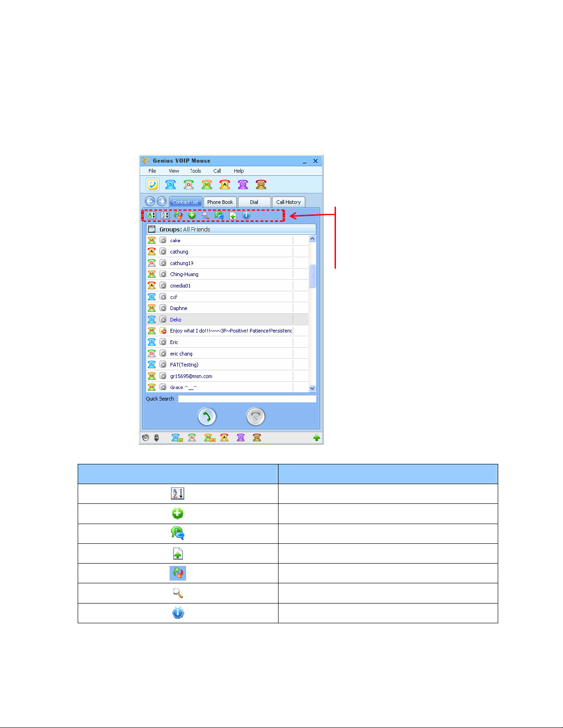563x728 pixels.
Task: Switch to the Contact List tab
Action: [x=185, y=202]
